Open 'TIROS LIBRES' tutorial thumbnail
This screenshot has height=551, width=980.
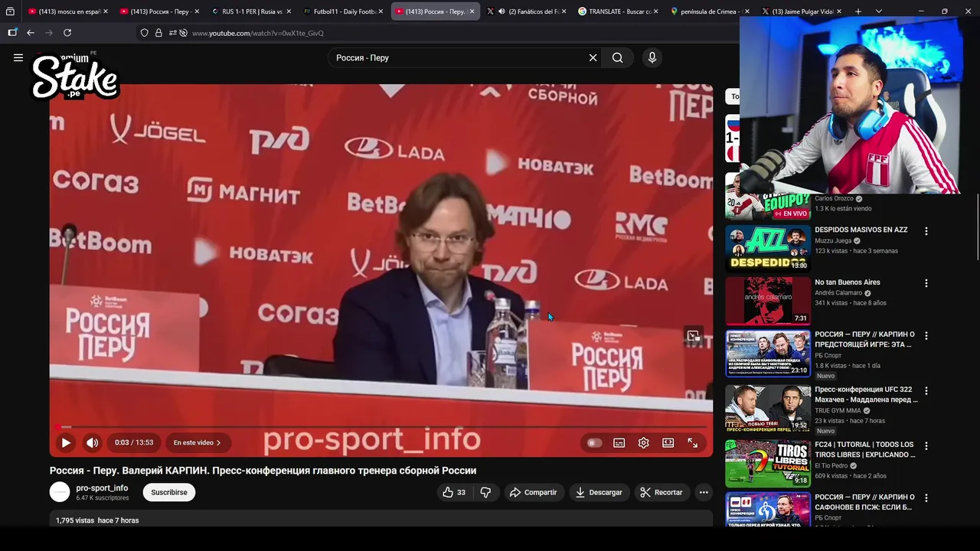(x=768, y=464)
